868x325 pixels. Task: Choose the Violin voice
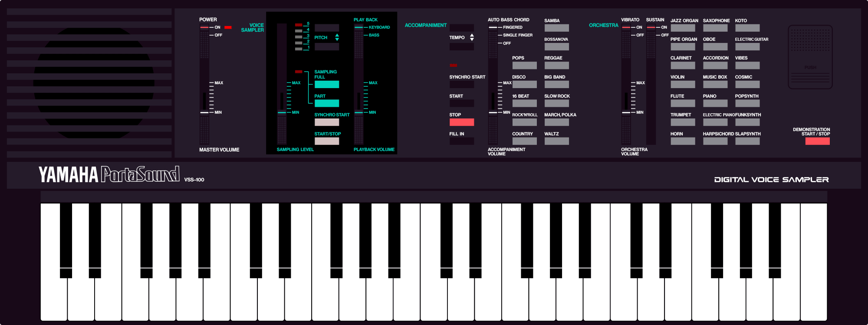pos(683,84)
